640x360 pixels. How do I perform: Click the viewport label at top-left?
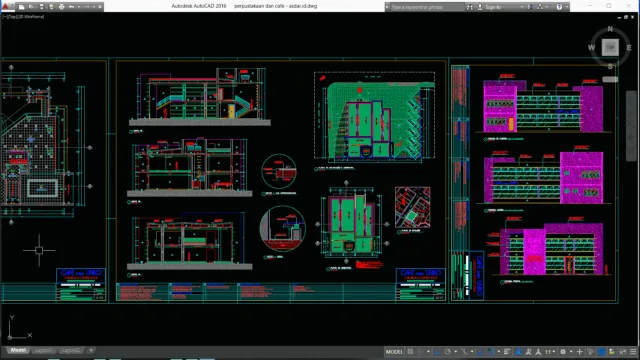coord(23,17)
